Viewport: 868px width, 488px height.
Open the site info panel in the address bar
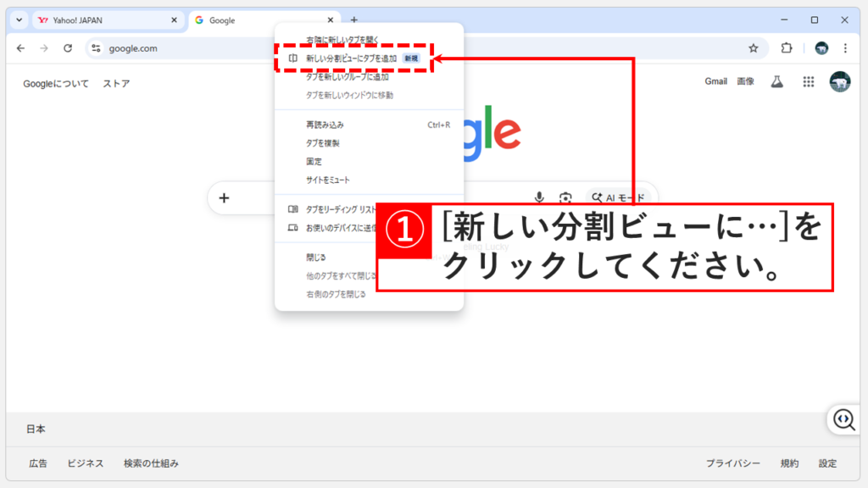pos(96,48)
